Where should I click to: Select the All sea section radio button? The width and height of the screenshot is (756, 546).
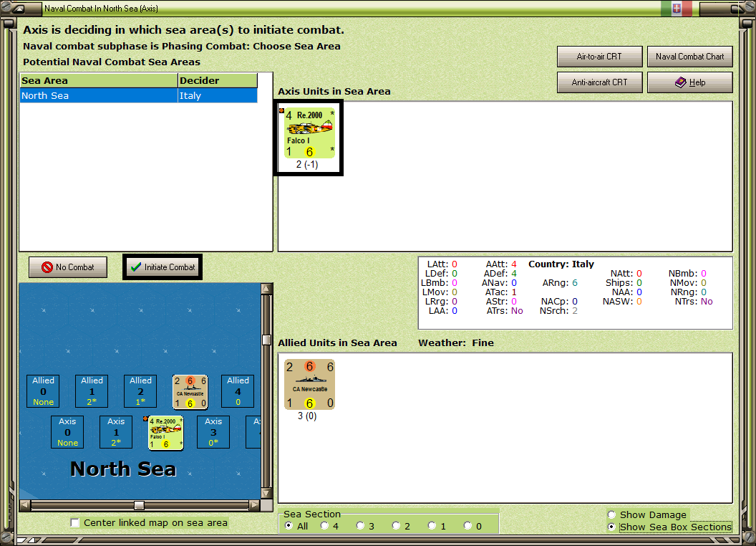(x=289, y=526)
